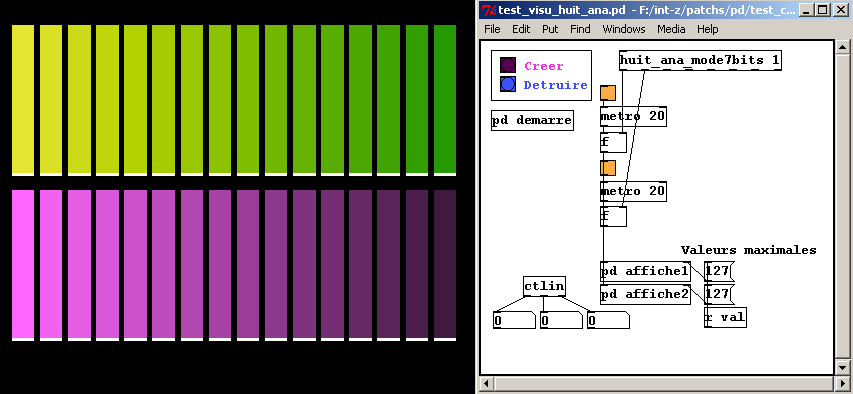Select the huit_ana_mode7bits 1 object

700,60
